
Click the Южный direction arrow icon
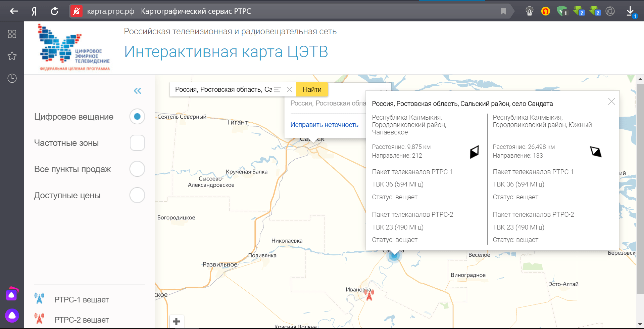[596, 152]
